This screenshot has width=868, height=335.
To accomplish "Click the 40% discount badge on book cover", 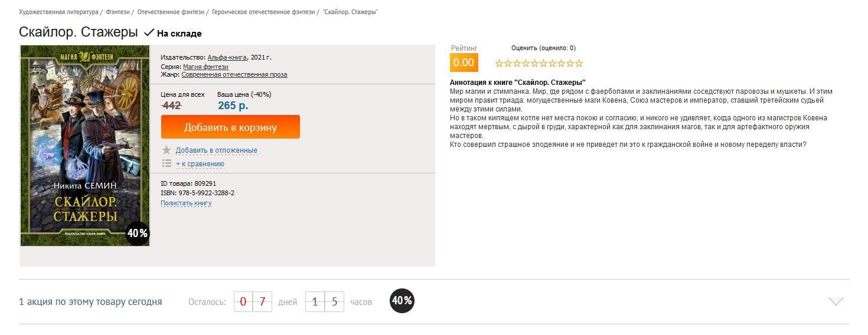I will [x=137, y=233].
